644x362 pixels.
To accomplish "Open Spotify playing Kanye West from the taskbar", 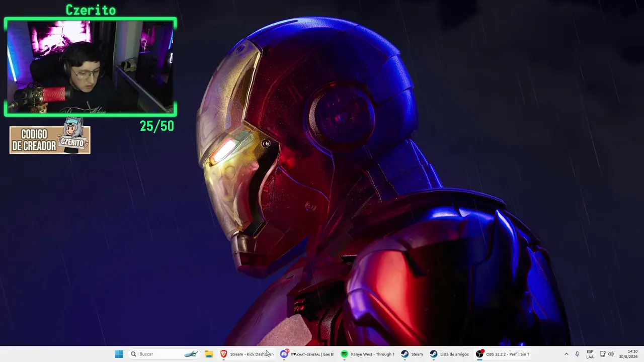I will (x=367, y=354).
